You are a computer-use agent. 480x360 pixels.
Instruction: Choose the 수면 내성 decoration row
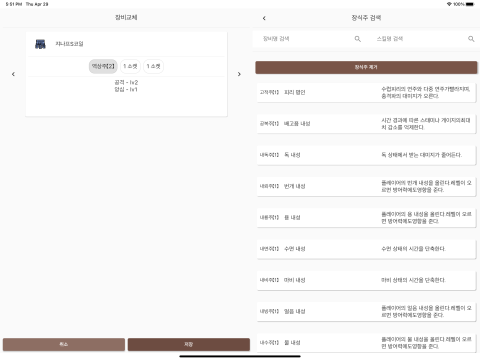point(366,249)
